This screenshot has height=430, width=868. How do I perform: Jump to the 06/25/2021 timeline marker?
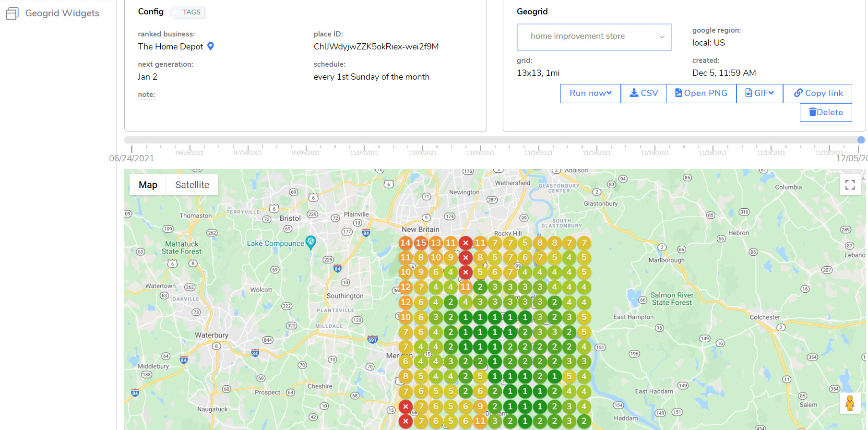(x=190, y=152)
